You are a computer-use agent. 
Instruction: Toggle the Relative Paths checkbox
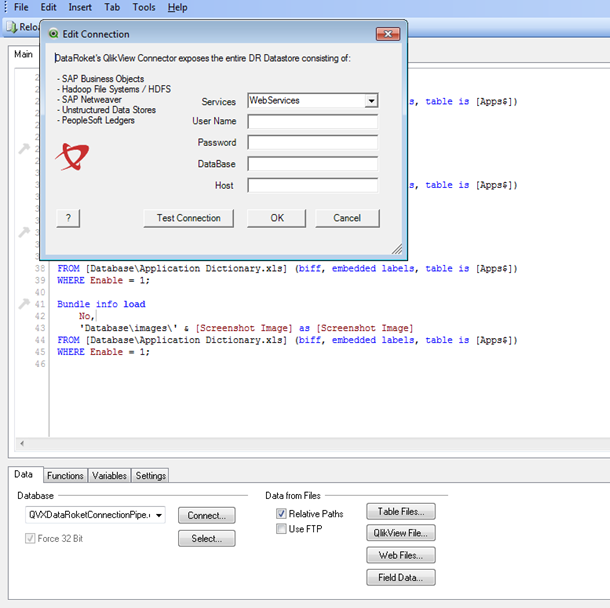[x=282, y=514]
